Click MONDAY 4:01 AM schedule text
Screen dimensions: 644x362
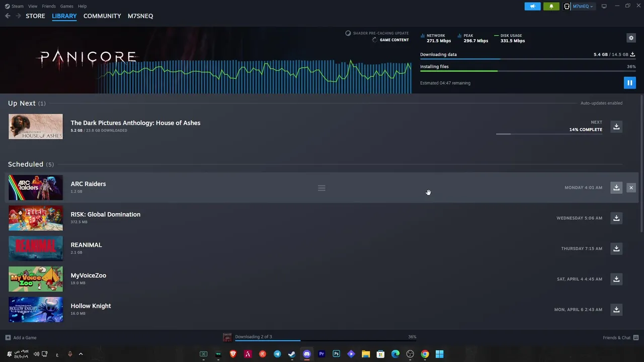click(583, 188)
